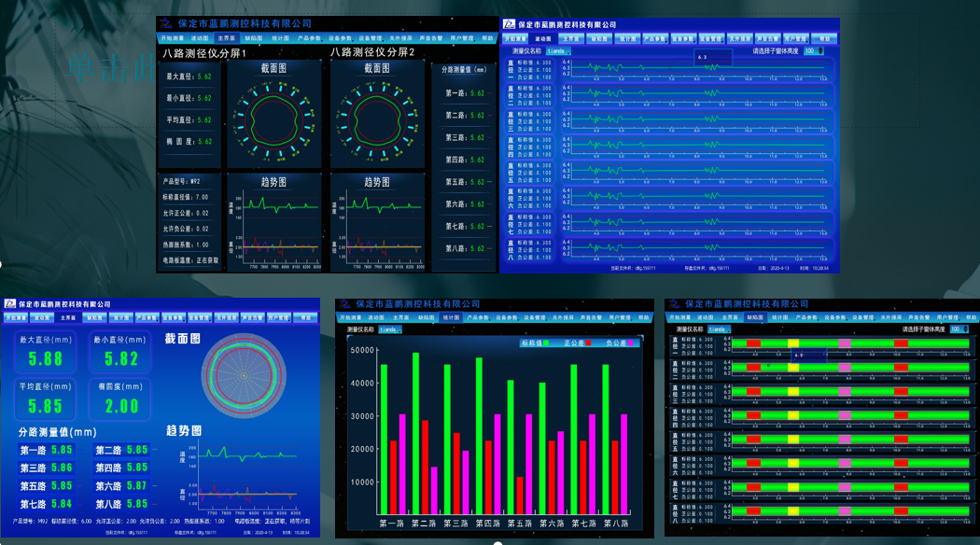Click the company logo in top-left dark window

pyautogui.click(x=165, y=23)
